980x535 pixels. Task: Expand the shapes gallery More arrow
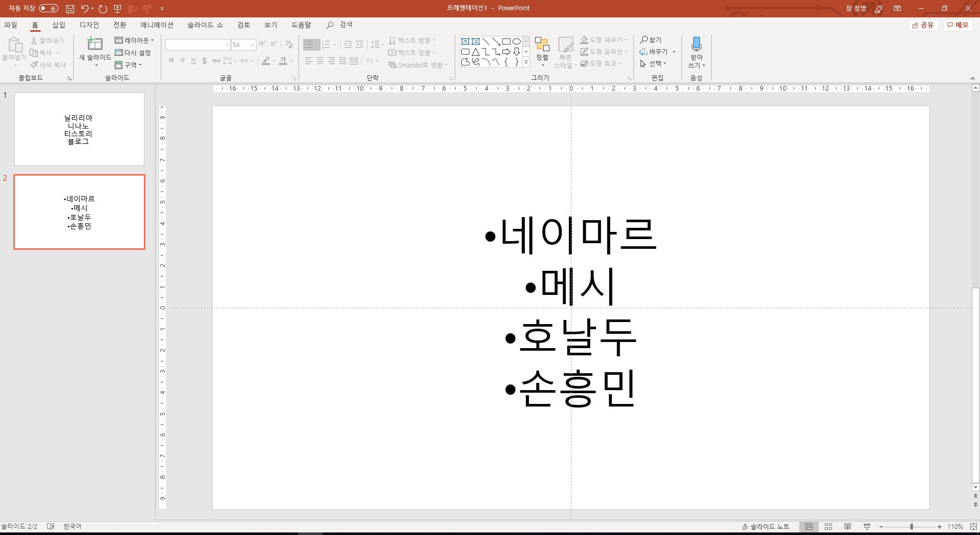tap(526, 62)
